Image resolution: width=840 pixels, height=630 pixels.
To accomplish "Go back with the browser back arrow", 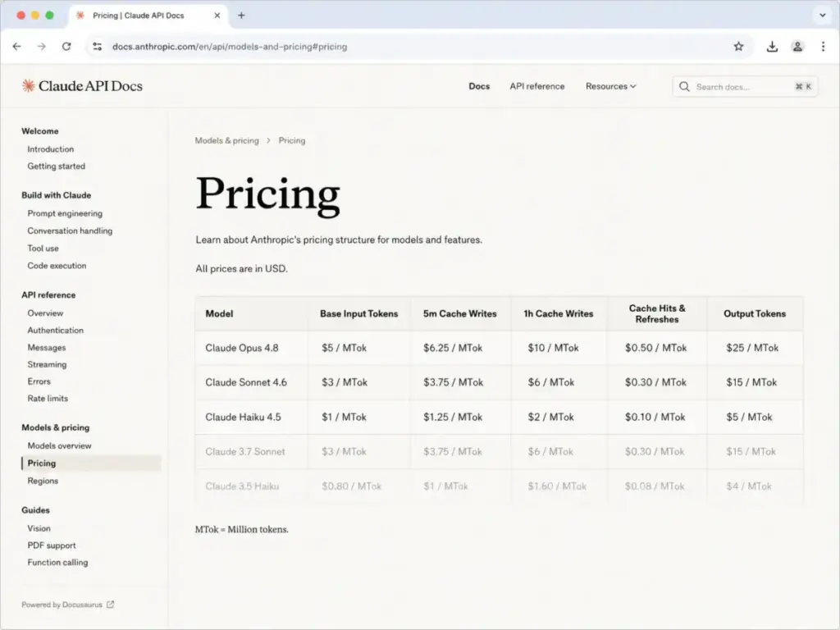I will click(x=17, y=47).
